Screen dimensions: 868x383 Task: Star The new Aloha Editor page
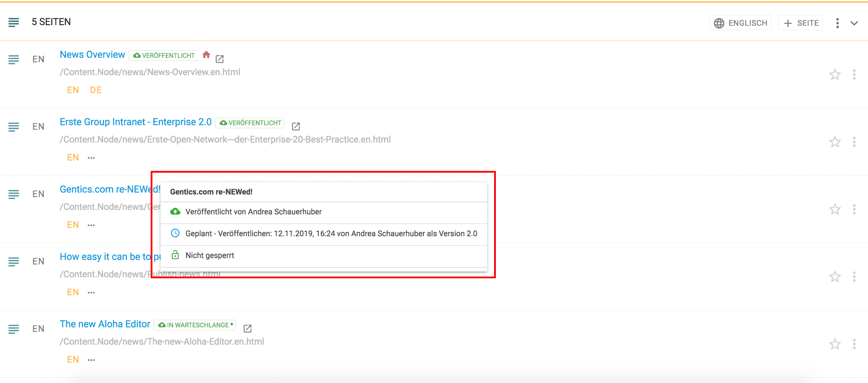click(x=835, y=344)
